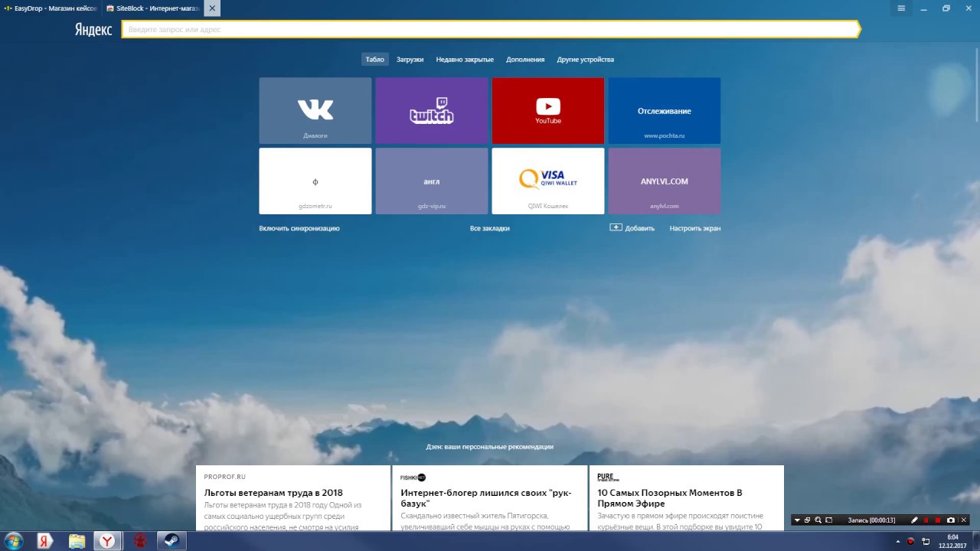980x551 pixels.
Task: Expand the recorder toolbar dropdown arrow
Action: tap(797, 520)
